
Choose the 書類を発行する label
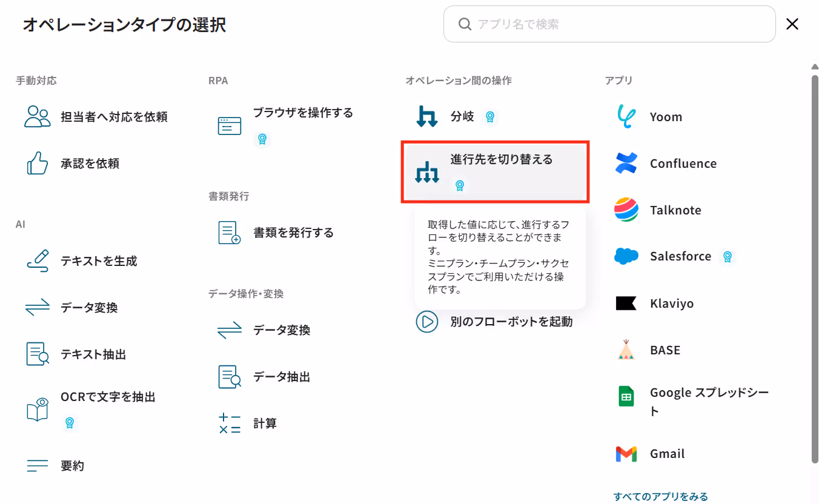(293, 233)
